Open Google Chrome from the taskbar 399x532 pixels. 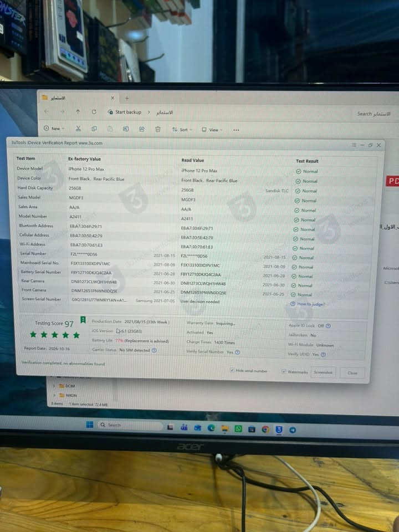[x=265, y=429]
